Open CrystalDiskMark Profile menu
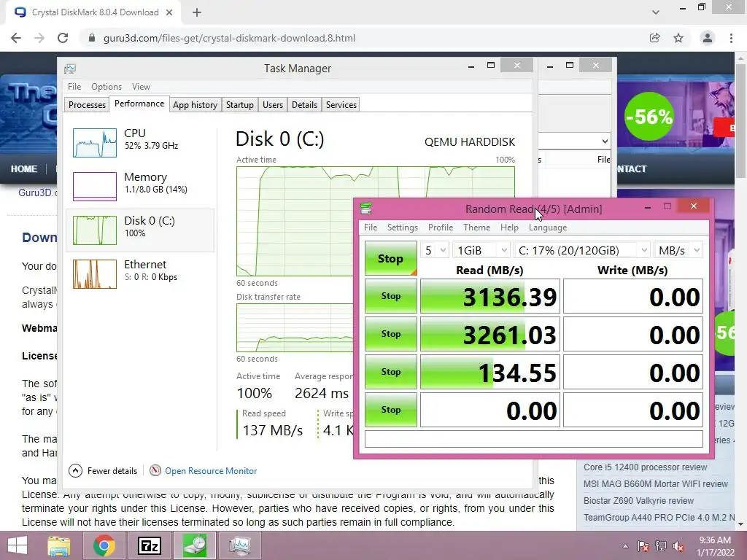The height and width of the screenshot is (560, 747). (441, 227)
